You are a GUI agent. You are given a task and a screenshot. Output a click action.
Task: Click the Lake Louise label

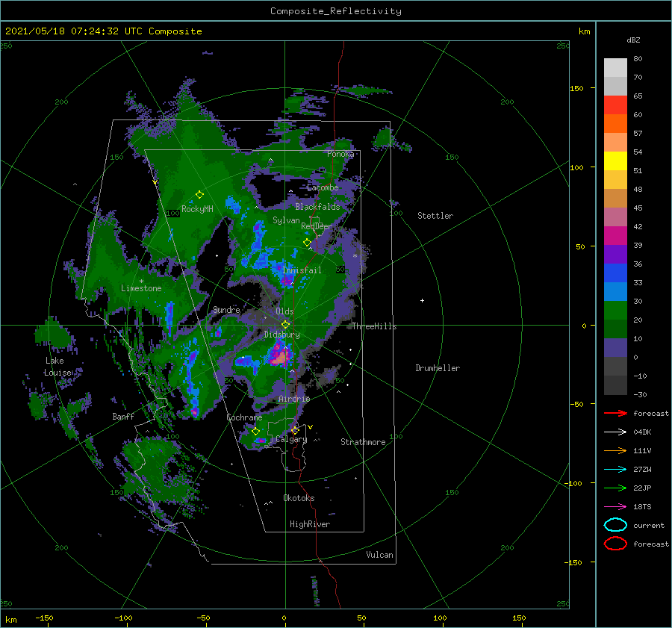(57, 367)
